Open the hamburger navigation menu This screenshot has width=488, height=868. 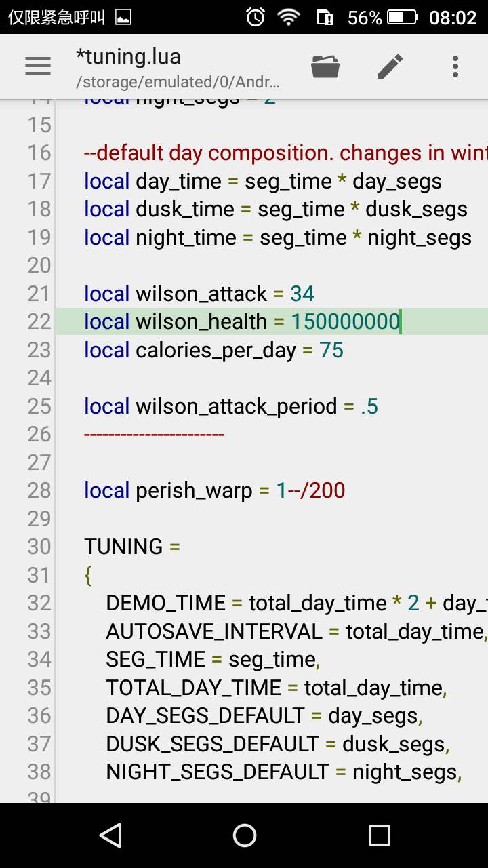pyautogui.click(x=38, y=66)
